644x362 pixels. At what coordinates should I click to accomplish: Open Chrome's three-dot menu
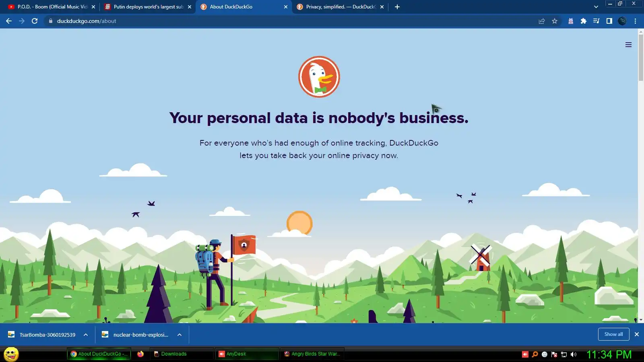click(x=635, y=21)
